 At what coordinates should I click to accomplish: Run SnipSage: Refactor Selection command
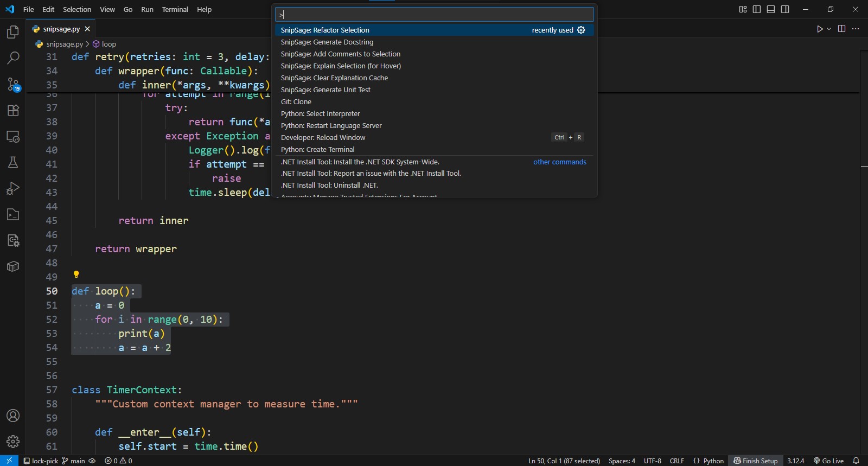tap(434, 30)
